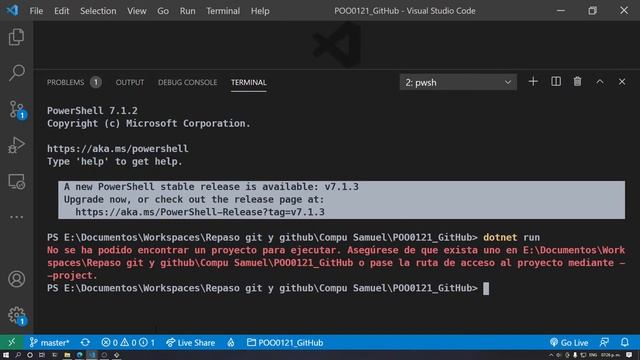This screenshot has width=640, height=360.
Task: Open File Explorer from taskbar
Action: point(67,355)
